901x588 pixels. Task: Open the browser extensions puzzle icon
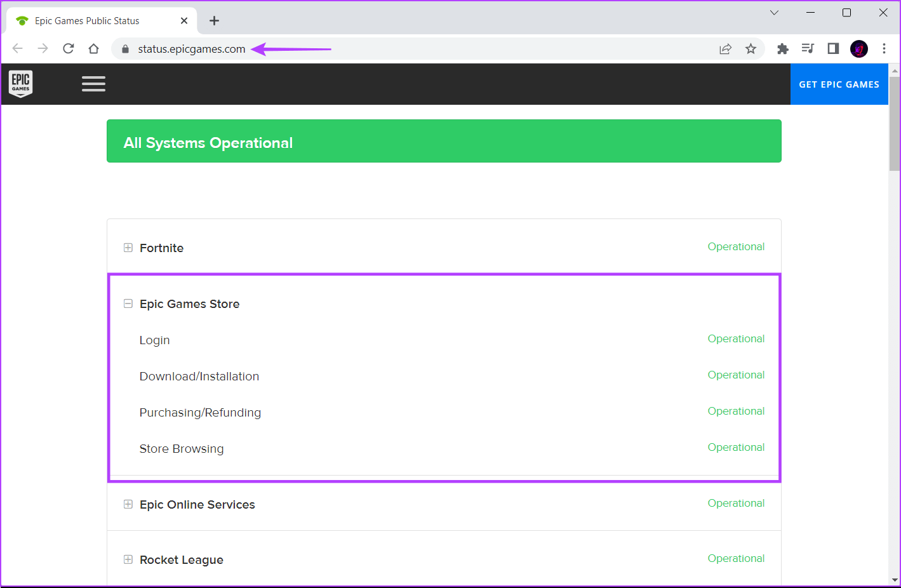coord(783,49)
